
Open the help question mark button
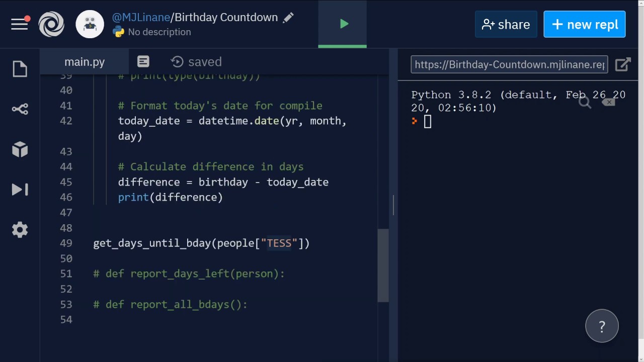[x=602, y=326]
